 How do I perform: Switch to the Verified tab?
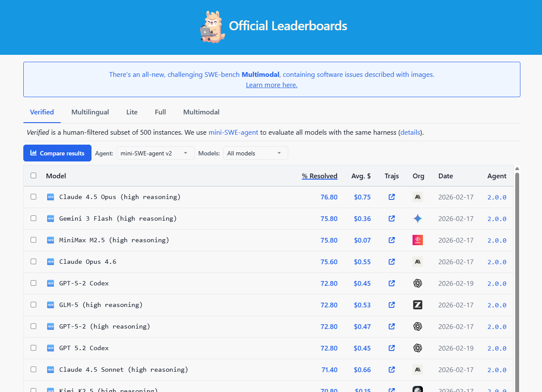(x=42, y=112)
